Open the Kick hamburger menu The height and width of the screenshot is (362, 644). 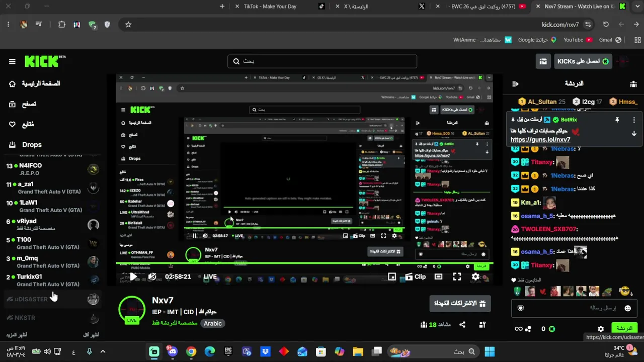pyautogui.click(x=12, y=61)
